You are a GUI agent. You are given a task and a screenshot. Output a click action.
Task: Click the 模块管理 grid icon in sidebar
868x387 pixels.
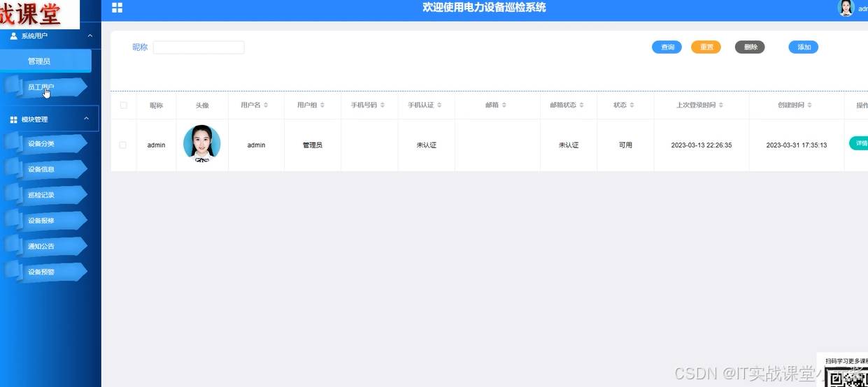pyautogui.click(x=13, y=119)
